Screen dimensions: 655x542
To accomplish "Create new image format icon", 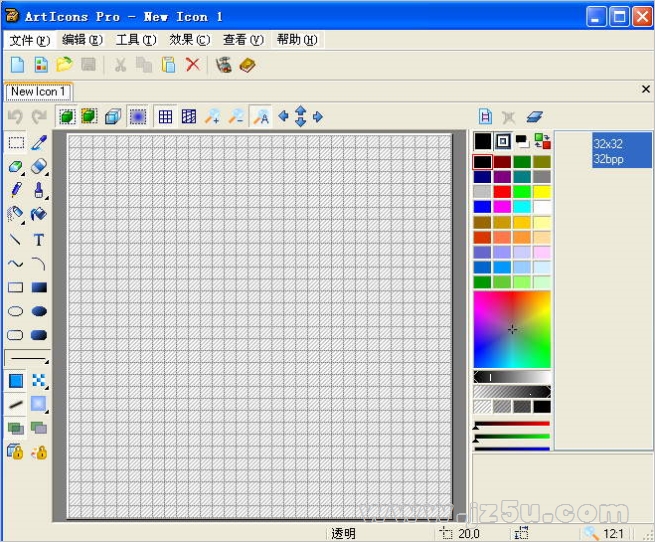I will 41,65.
